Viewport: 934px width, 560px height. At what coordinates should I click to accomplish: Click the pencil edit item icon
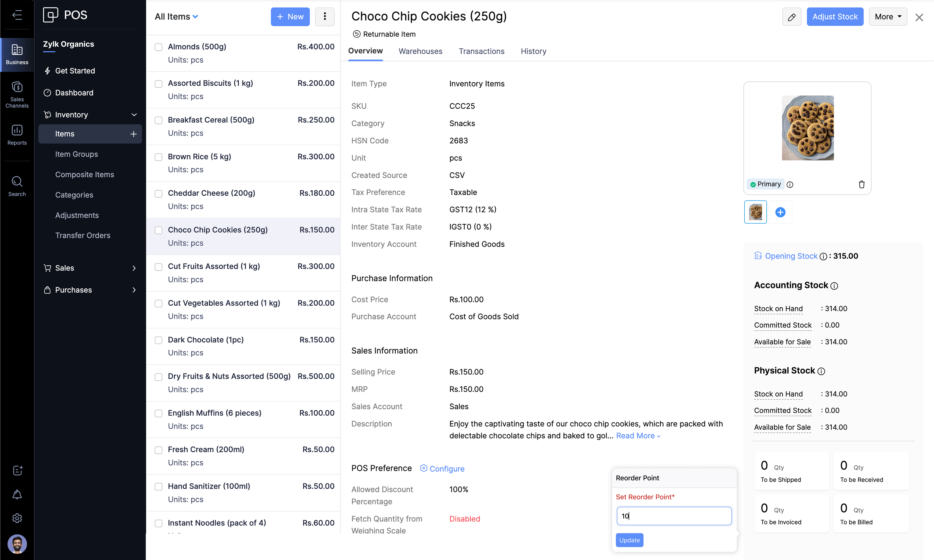tap(791, 17)
